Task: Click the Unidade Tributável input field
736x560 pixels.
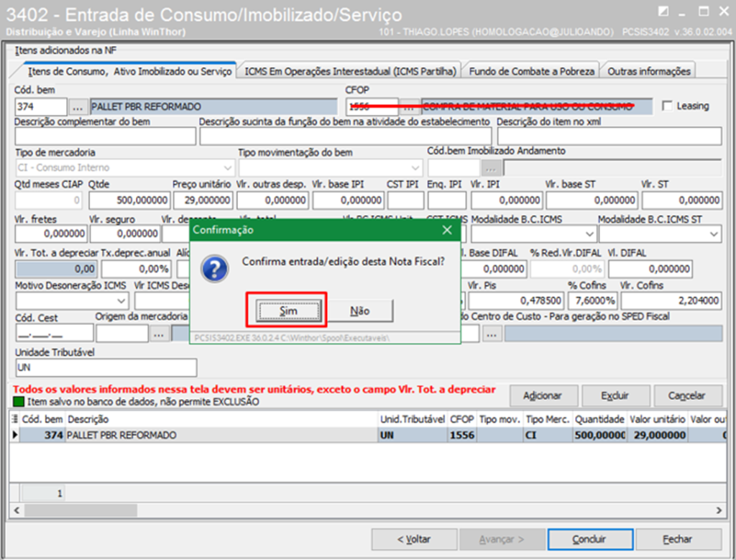Action: coord(106,367)
